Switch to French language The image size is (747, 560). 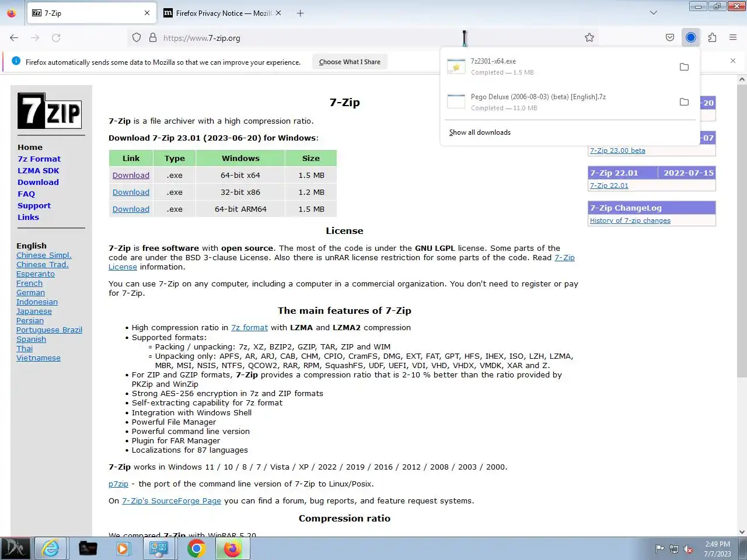coord(29,283)
